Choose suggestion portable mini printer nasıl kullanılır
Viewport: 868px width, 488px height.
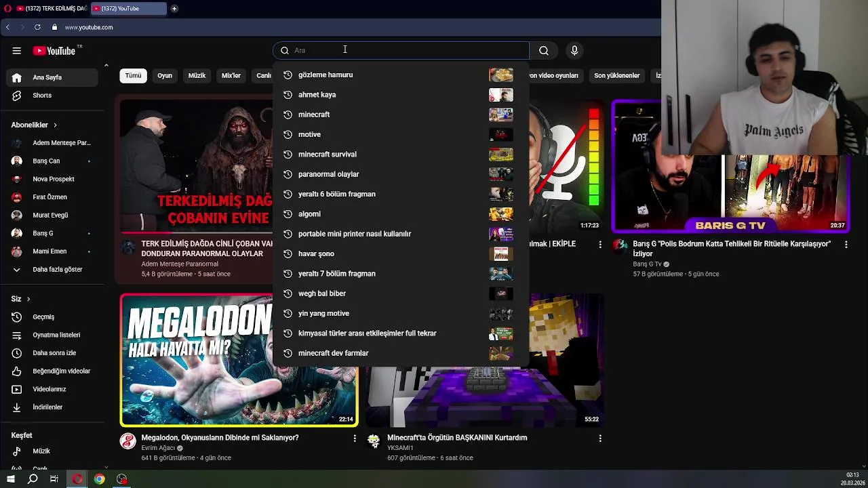click(x=401, y=234)
